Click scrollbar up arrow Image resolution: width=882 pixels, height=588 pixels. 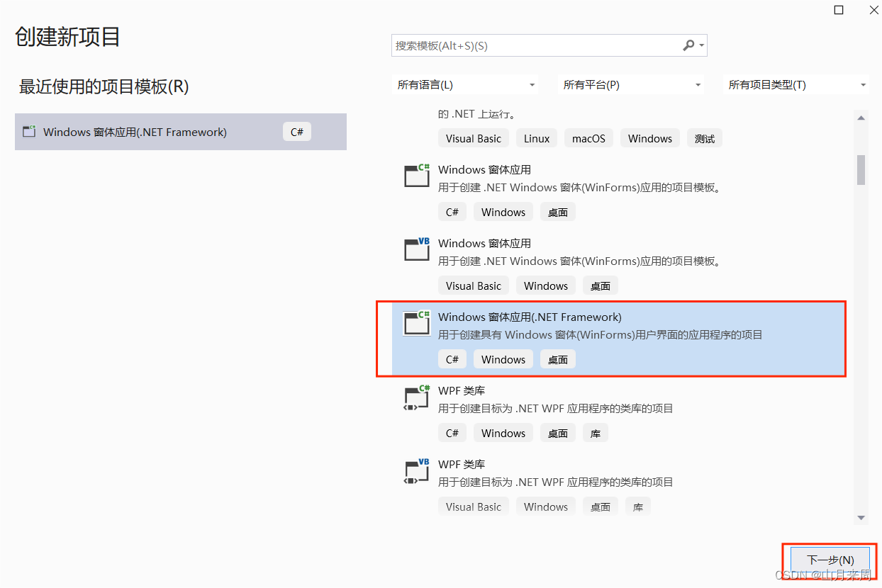(861, 118)
